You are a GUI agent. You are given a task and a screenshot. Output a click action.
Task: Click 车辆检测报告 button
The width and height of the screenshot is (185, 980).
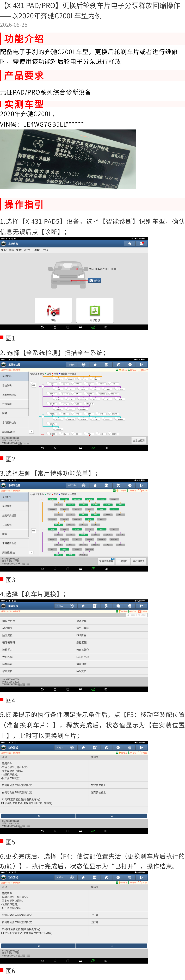coord(106,561)
